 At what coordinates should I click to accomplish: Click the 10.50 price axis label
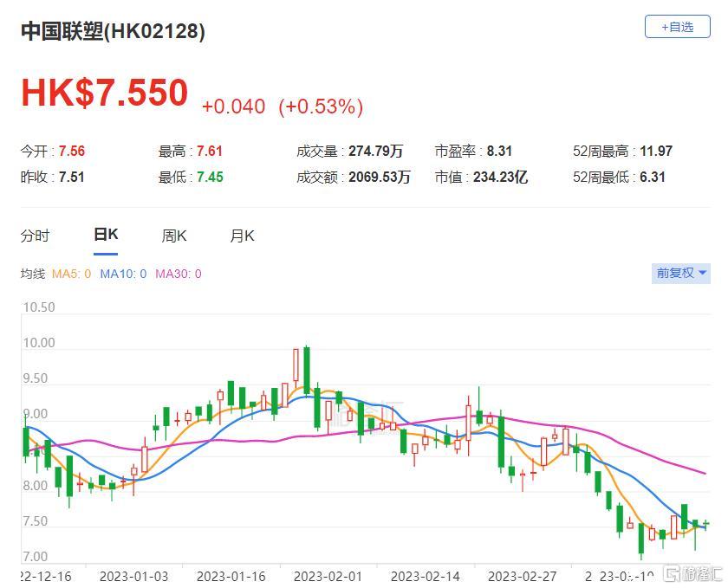[x=39, y=307]
